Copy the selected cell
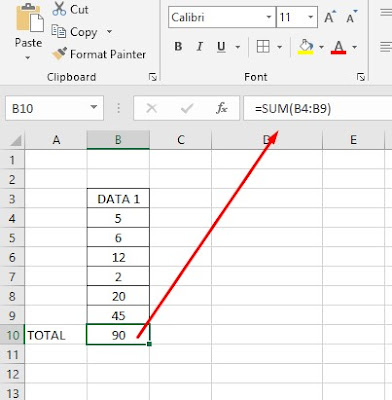Viewport: 392px width, 400px height. 74,32
